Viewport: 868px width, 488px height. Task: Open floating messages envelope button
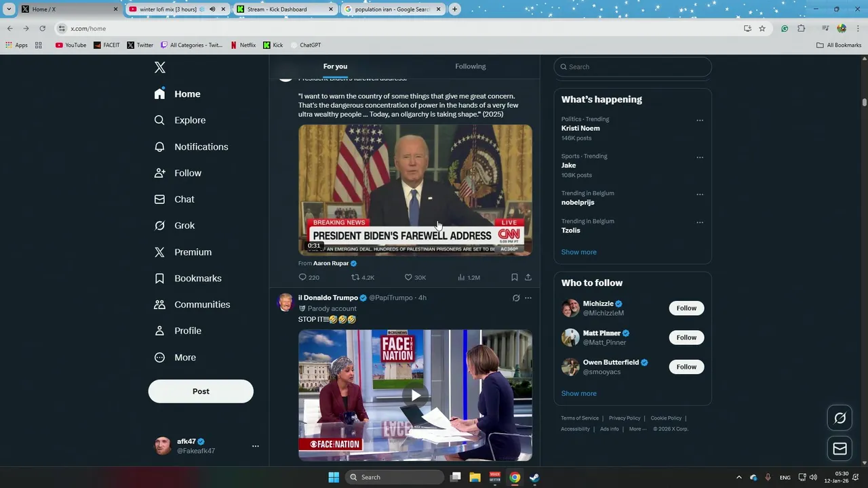[x=840, y=449]
